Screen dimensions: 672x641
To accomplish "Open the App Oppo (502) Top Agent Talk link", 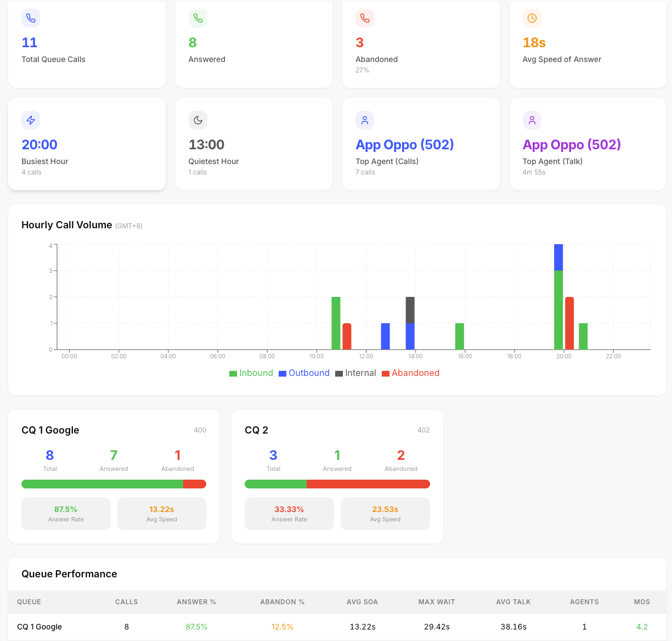I will tap(572, 144).
